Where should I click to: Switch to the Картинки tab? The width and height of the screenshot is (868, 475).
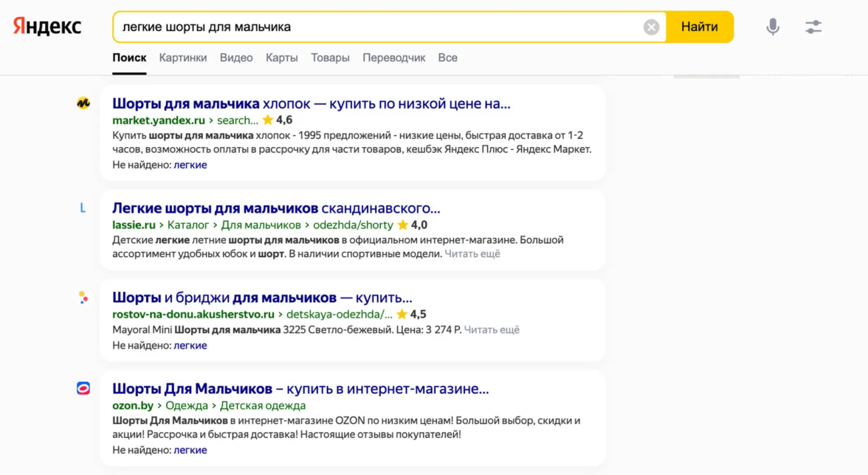click(x=183, y=58)
